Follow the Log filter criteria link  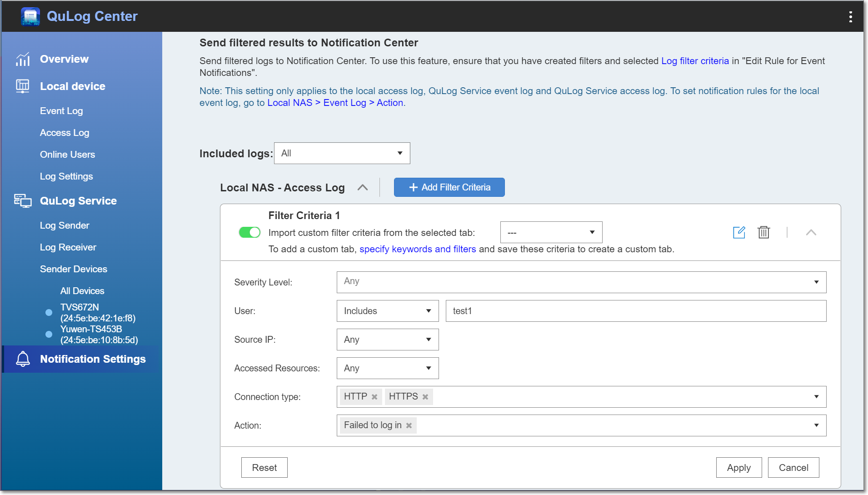(695, 61)
